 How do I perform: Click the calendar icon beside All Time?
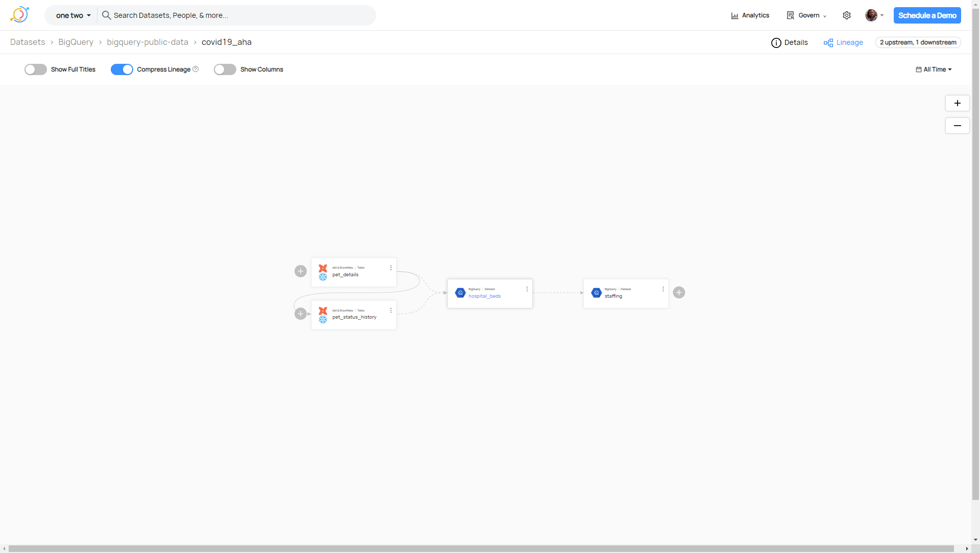pyautogui.click(x=919, y=69)
